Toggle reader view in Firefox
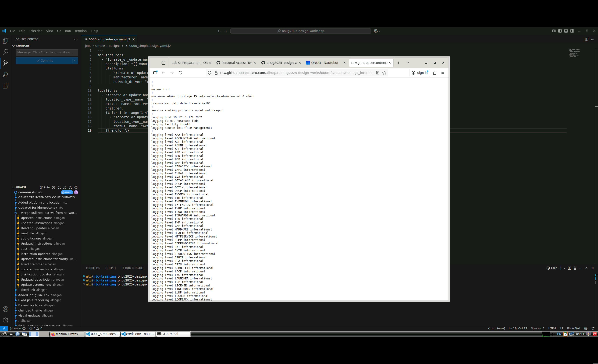The image size is (598, 364). pyautogui.click(x=378, y=73)
